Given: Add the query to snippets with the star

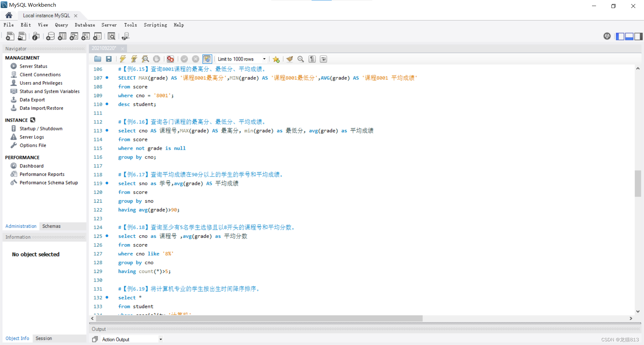Looking at the screenshot, I should pyautogui.click(x=276, y=59).
